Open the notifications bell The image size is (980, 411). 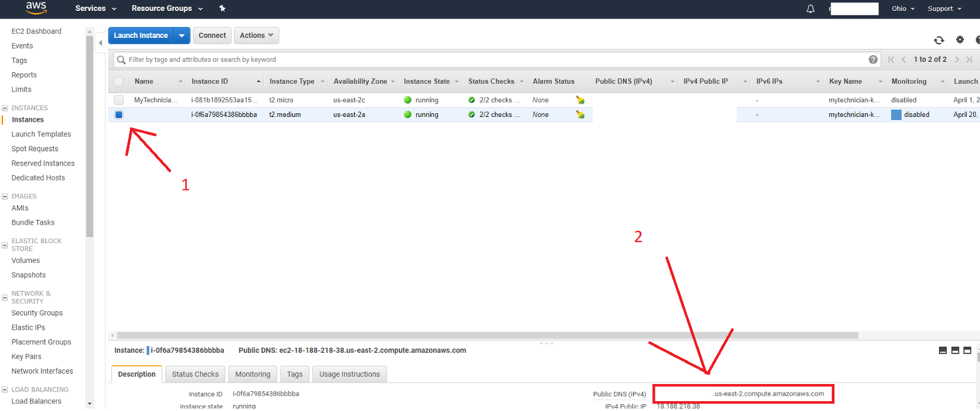click(810, 9)
